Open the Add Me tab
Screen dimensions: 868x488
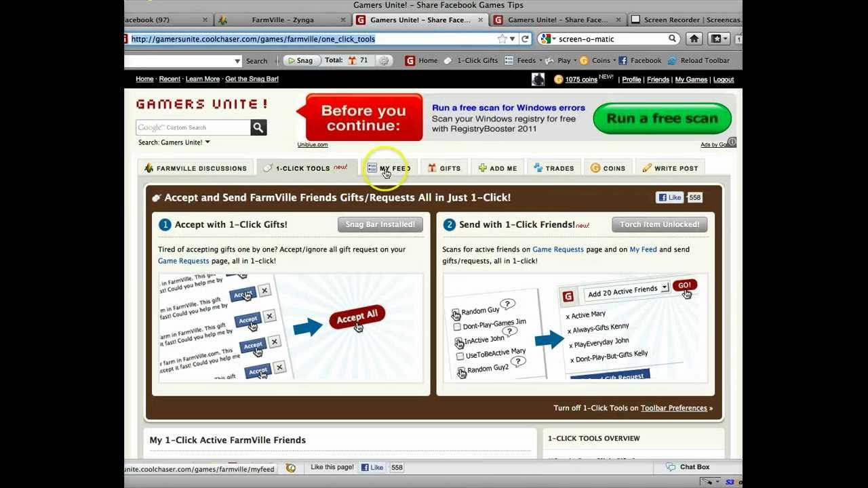tap(498, 168)
